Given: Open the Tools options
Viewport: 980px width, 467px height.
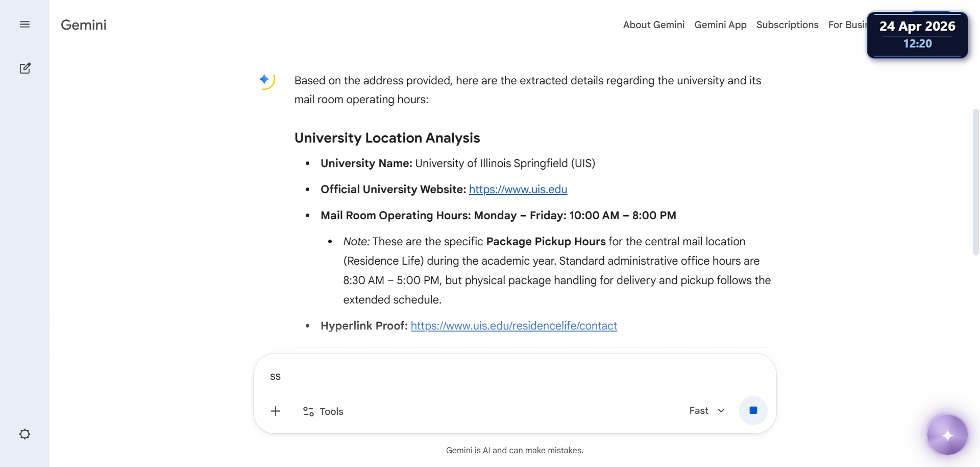Looking at the screenshot, I should coord(323,411).
